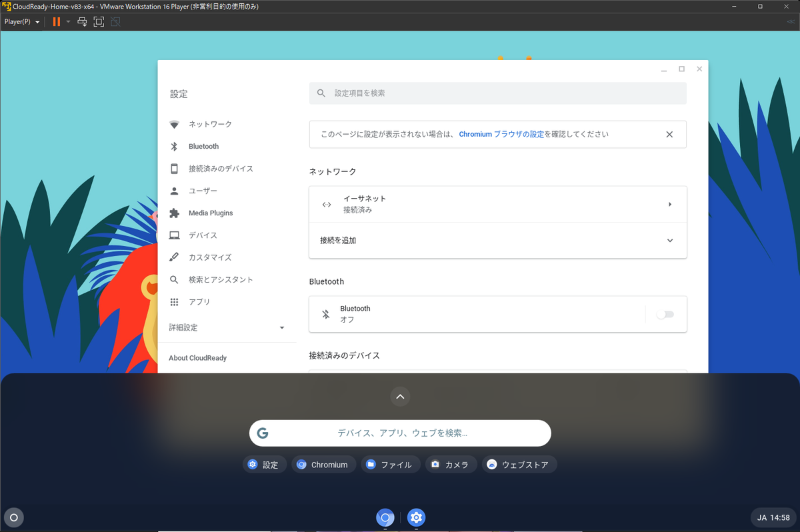Screen dimensions: 800x532
Task: Open the VMware Player(P) menu
Action: (21, 22)
